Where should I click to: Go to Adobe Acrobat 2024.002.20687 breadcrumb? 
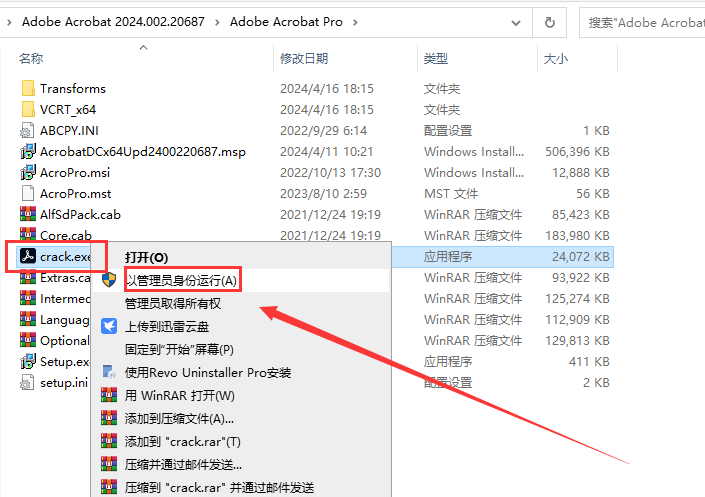[113, 22]
